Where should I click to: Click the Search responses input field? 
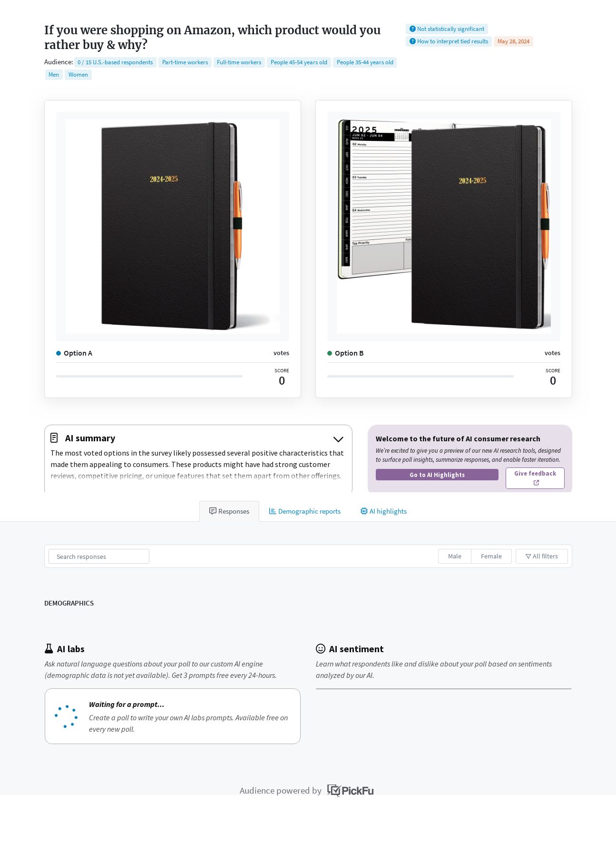point(99,556)
